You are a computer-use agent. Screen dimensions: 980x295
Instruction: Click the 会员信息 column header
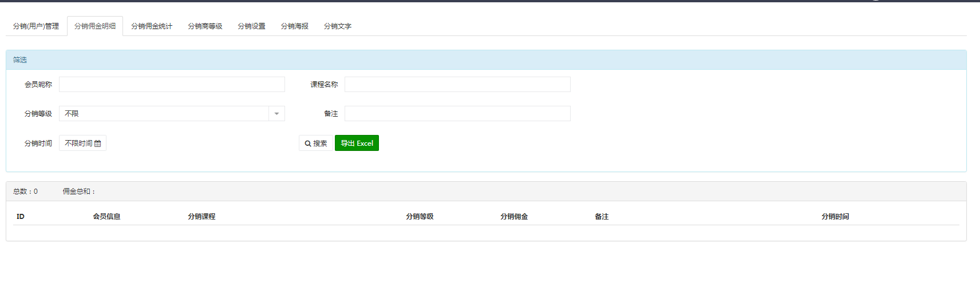(x=106, y=217)
